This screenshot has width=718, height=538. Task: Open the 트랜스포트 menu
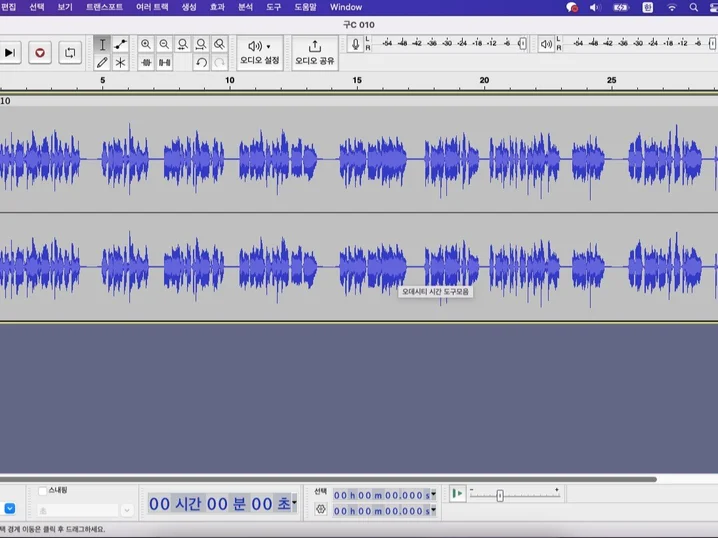tap(104, 7)
